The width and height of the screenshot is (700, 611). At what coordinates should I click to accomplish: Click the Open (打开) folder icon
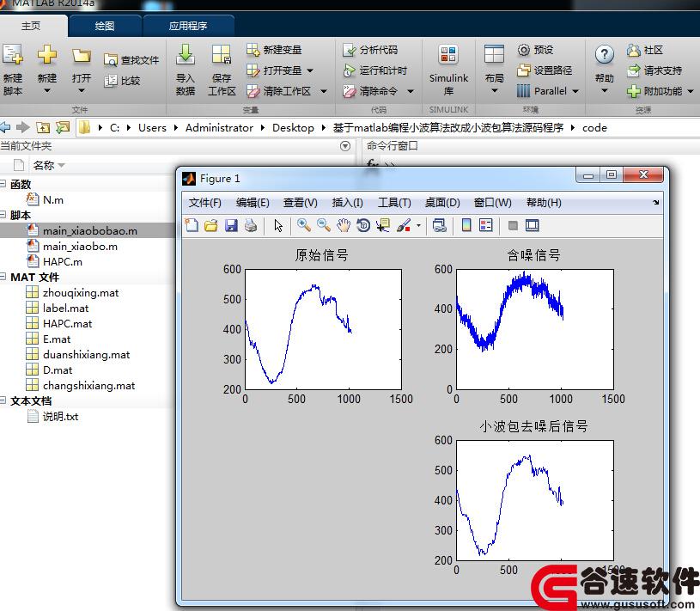pos(82,55)
